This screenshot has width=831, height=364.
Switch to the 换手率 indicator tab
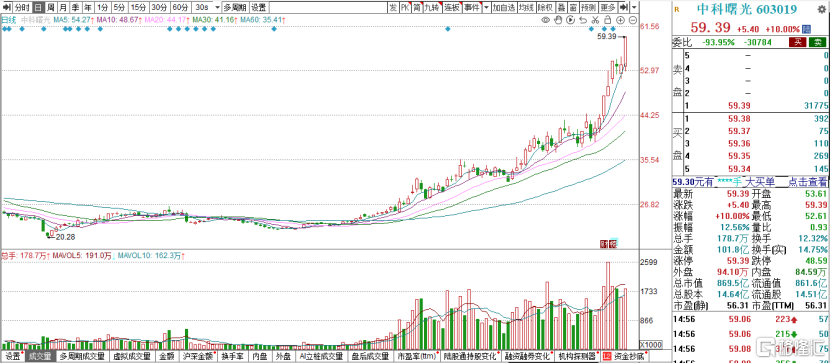click(x=232, y=356)
